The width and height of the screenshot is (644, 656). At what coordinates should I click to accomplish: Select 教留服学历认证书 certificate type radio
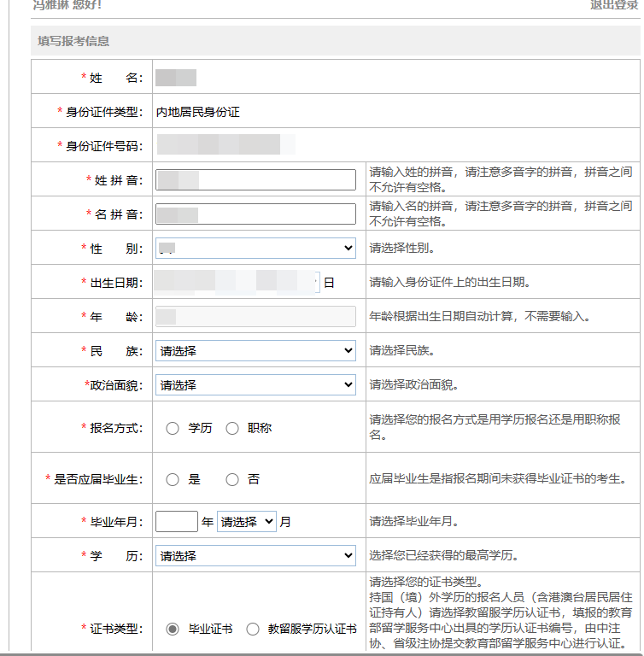click(x=253, y=629)
